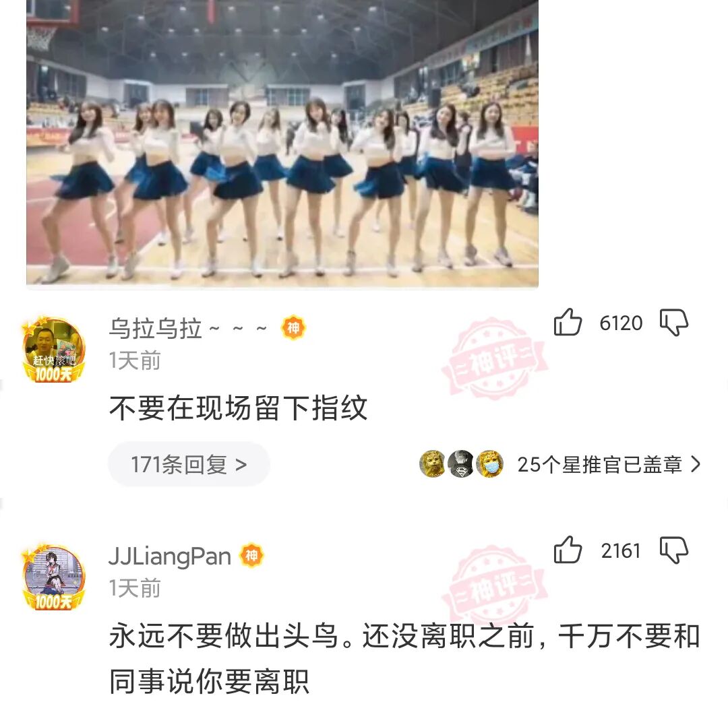Click the chevron after 已盖章
Image resolution: width=728 pixels, height=706 pixels.
point(696,464)
